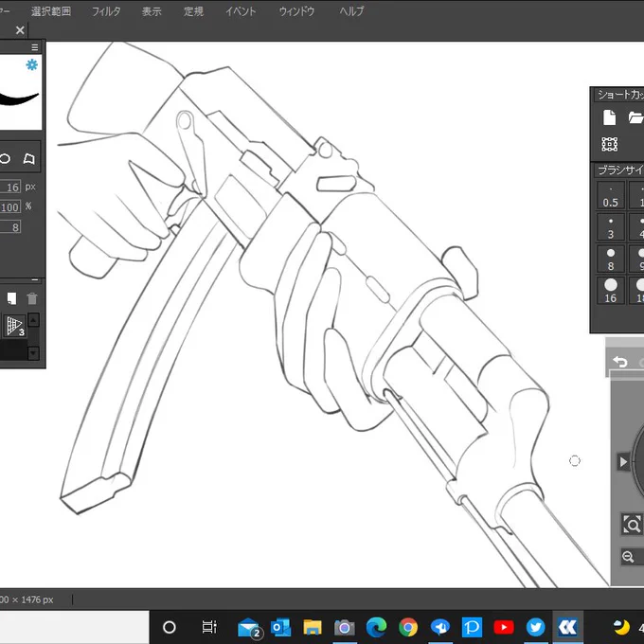Viewport: 644px width, 644px height.
Task: Click the New file shortcut icon
Action: tap(609, 117)
